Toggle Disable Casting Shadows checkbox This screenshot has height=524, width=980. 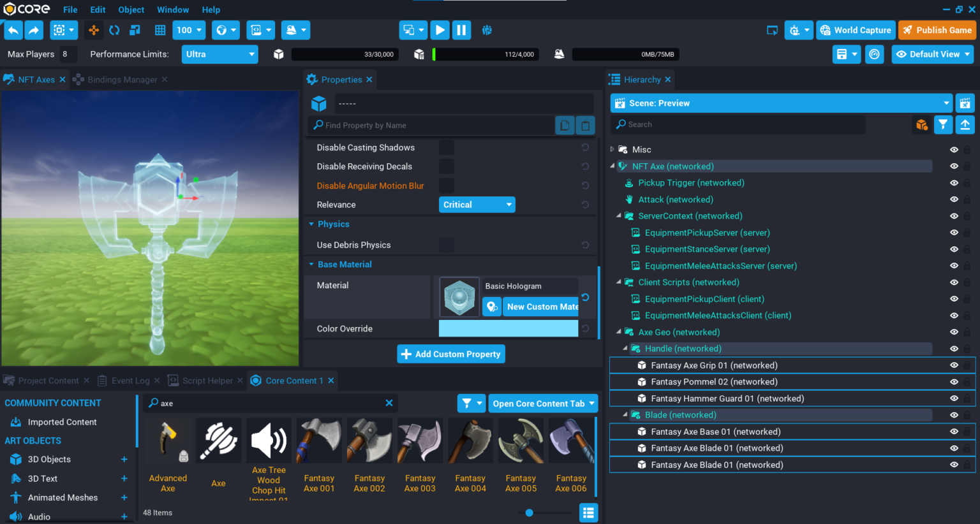coord(446,147)
